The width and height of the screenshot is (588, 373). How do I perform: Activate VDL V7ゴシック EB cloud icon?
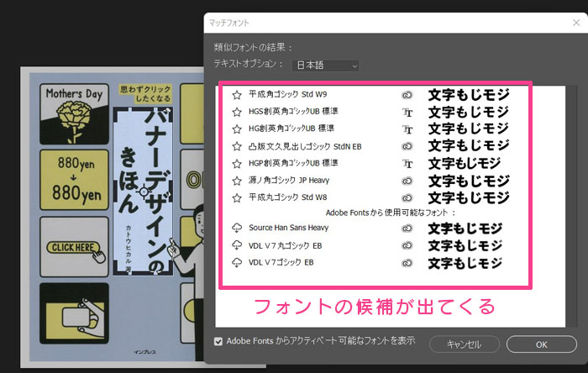[237, 262]
